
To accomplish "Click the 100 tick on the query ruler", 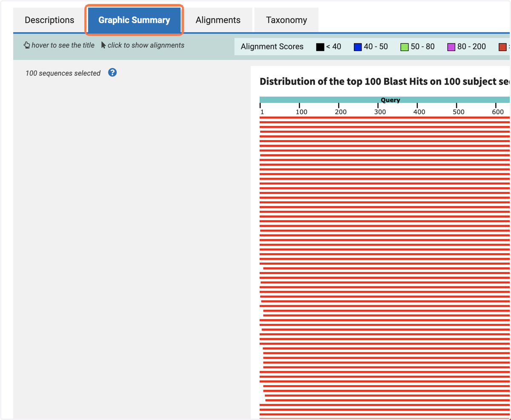I will click(x=300, y=106).
